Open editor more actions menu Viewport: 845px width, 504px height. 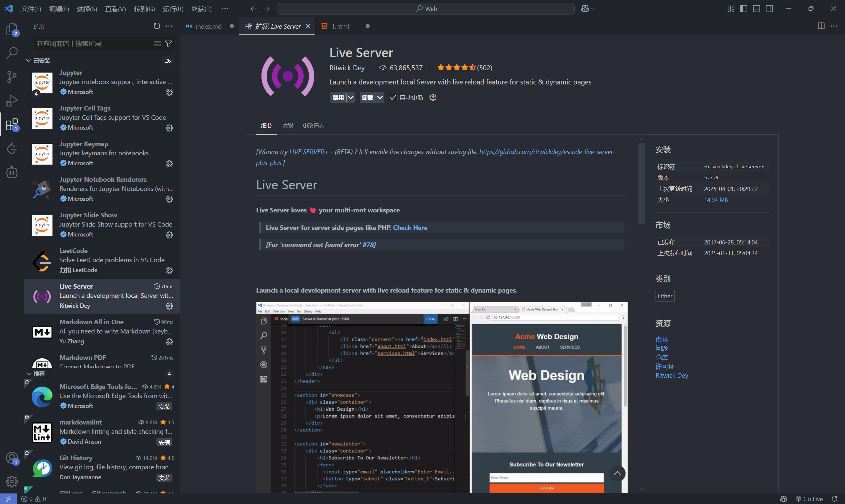tap(834, 26)
